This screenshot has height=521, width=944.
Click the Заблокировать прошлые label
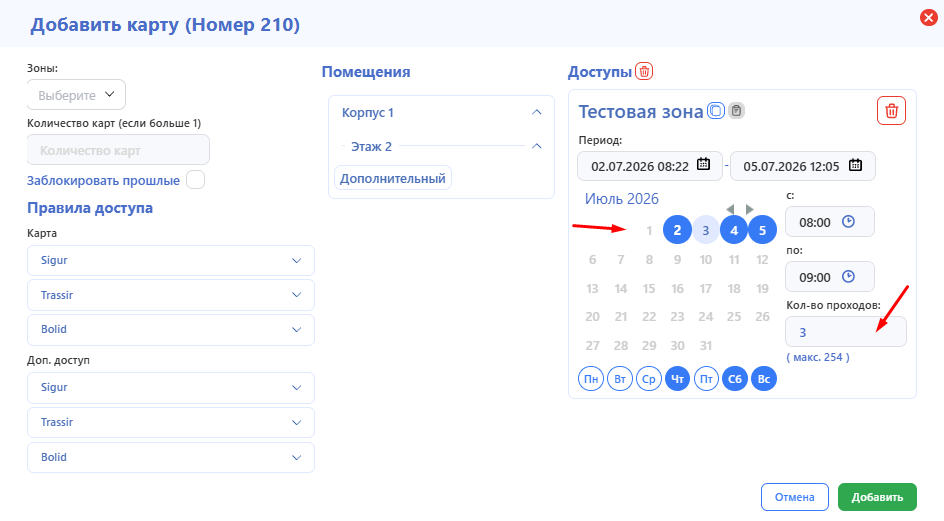pos(103,181)
